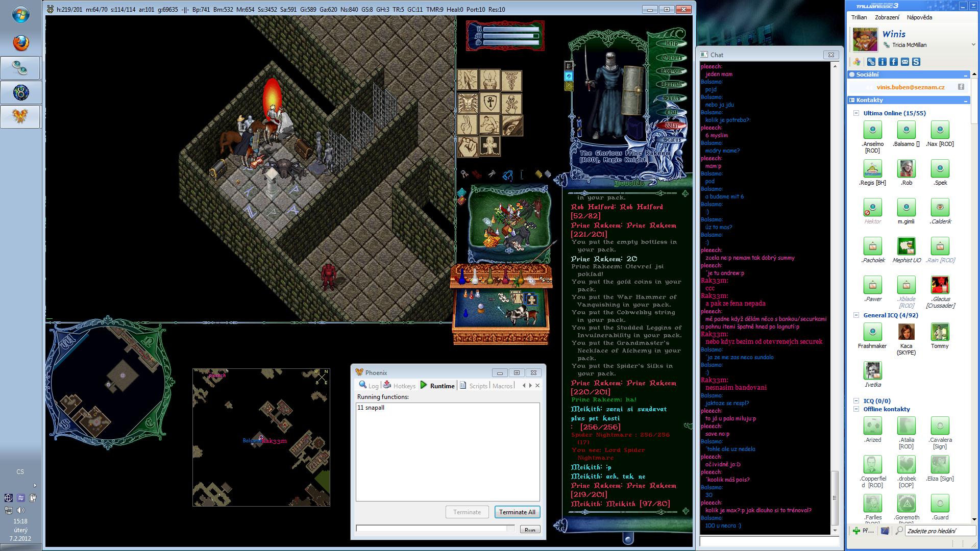This screenshot has height=551, width=980.
Task: Use the spear-with-lightning skill icon
Action: click(468, 80)
